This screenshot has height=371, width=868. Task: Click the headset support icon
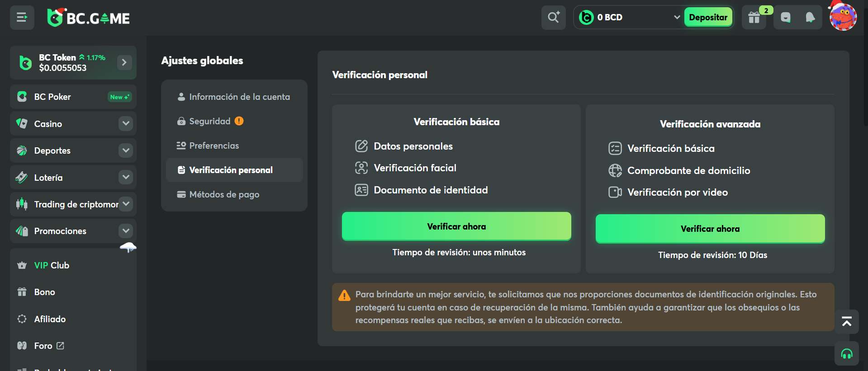point(846,354)
